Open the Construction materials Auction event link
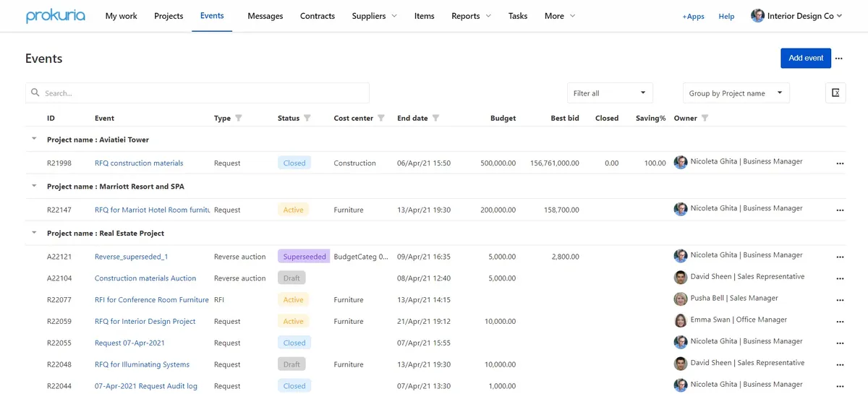Screen dimensions: 868x394 pos(145,278)
